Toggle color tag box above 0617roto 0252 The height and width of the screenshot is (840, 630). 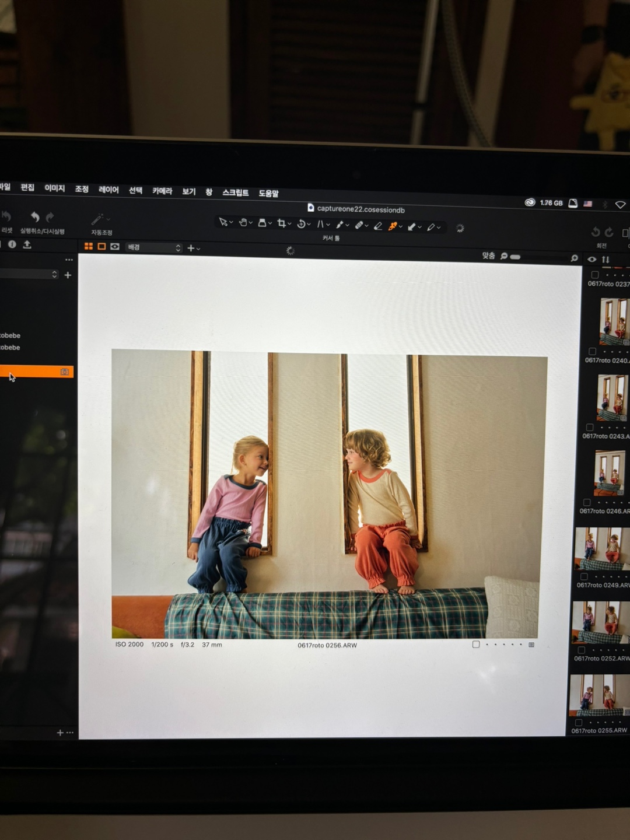coord(581,650)
